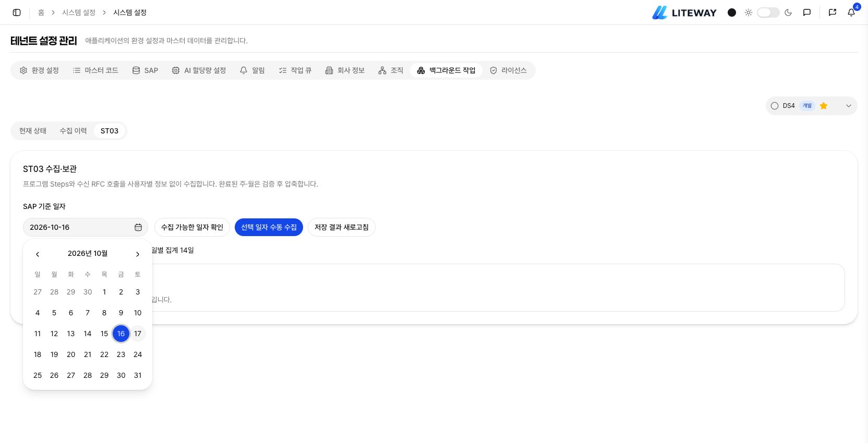868x443 pixels.
Task: Open the 환경 설정 tab
Action: coord(39,70)
